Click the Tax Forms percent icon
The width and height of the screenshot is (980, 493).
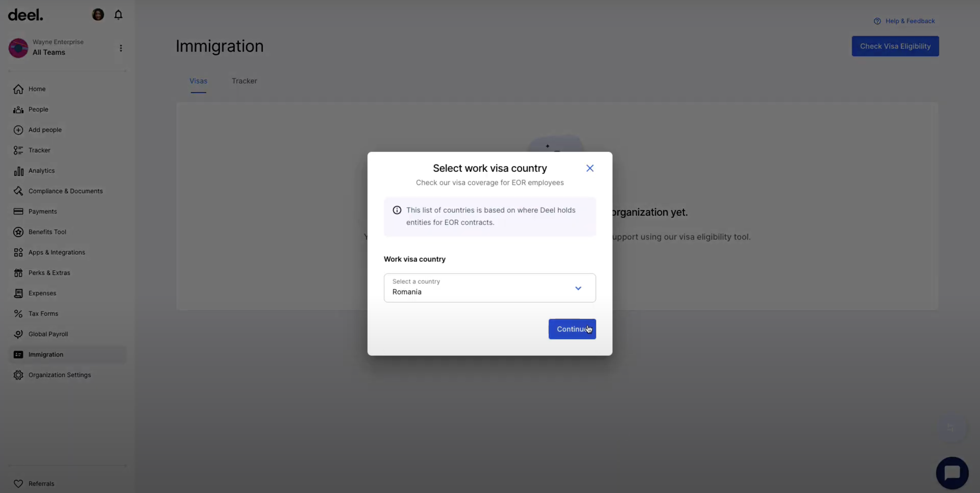point(18,314)
